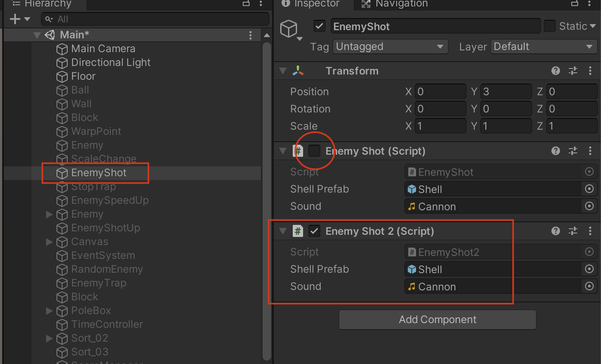Collapse the Transform component with its triangle
Screen dimensions: 601x364
tap(283, 71)
